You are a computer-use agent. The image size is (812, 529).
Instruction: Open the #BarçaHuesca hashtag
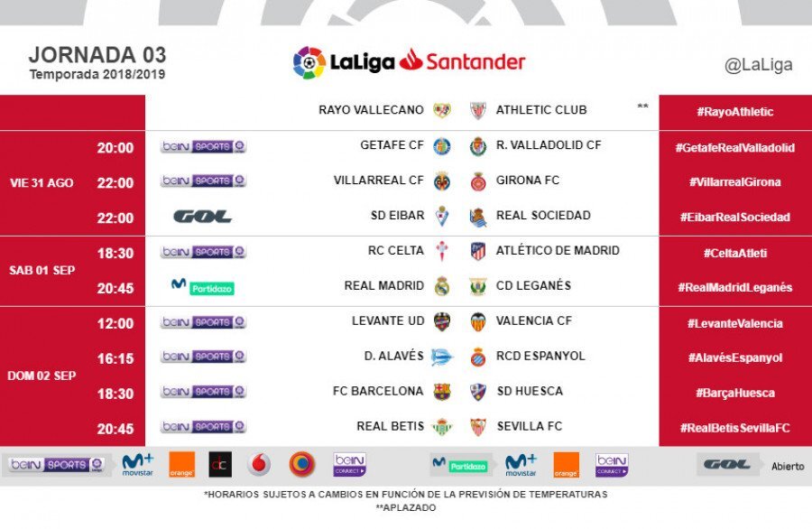click(x=735, y=393)
